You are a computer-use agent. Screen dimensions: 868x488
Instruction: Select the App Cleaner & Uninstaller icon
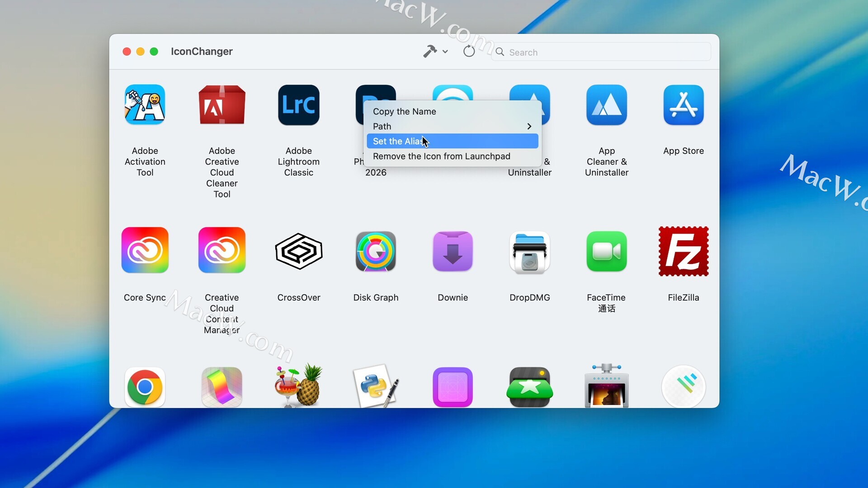point(606,105)
